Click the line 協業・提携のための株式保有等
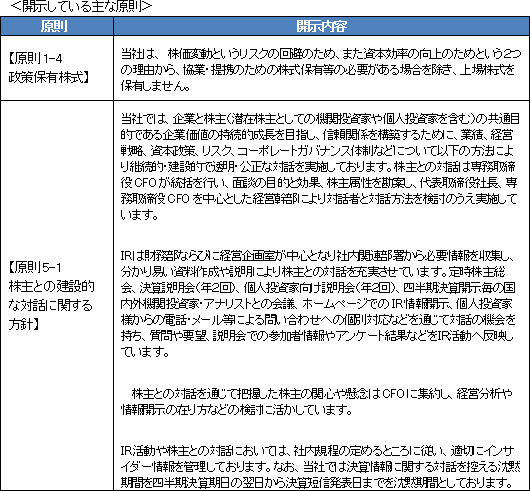Screen dimensions: 530x491 coord(318,70)
